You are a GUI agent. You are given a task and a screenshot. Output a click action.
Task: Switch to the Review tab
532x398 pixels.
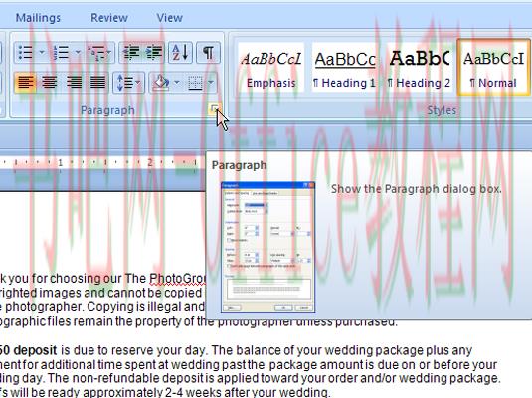[x=109, y=18]
